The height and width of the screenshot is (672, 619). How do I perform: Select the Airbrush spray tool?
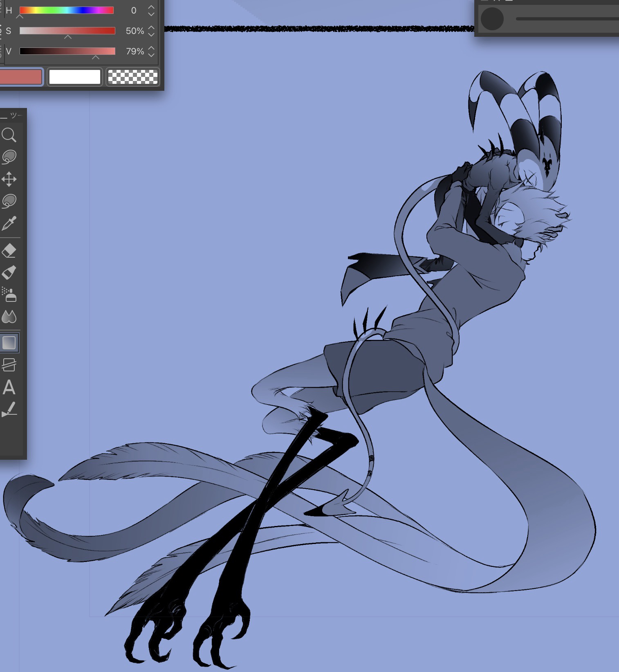[x=9, y=294]
